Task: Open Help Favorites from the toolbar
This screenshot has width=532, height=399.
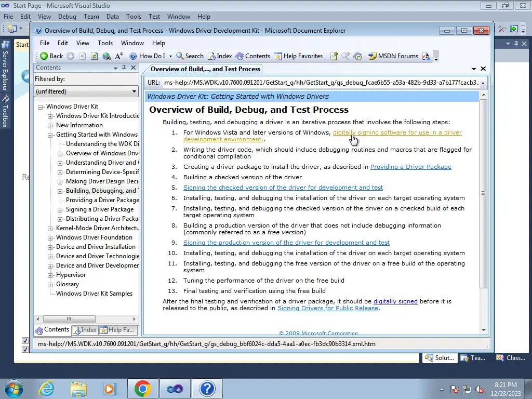Action: tap(299, 56)
